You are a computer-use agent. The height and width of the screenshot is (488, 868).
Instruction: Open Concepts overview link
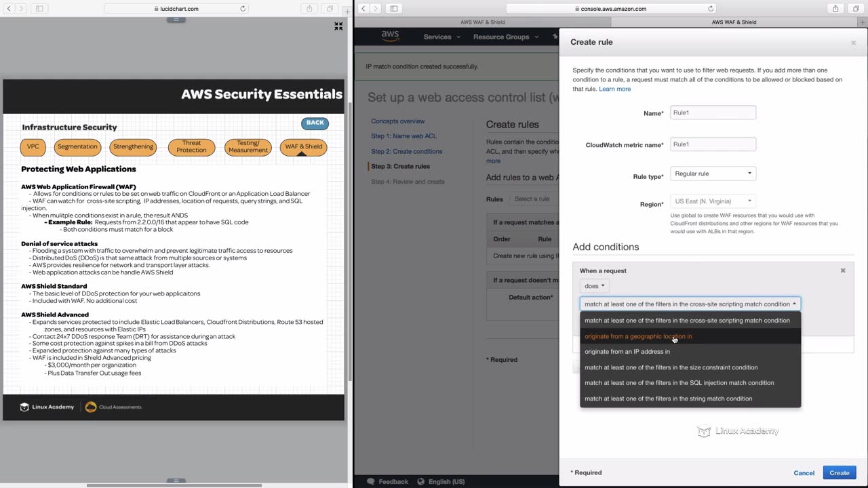(398, 121)
